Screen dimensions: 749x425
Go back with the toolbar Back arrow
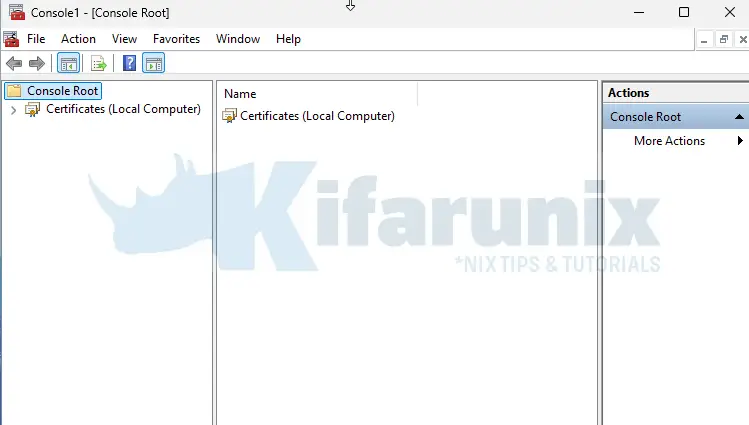pos(14,63)
